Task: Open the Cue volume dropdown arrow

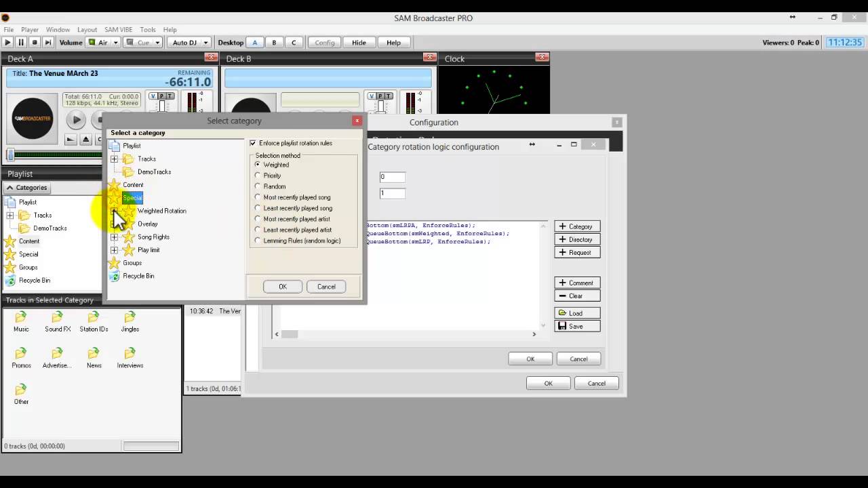Action: point(157,42)
